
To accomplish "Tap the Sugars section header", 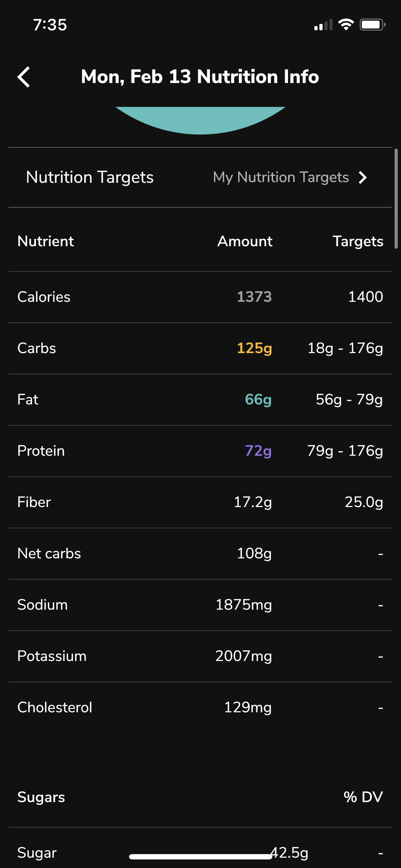I will click(x=41, y=797).
